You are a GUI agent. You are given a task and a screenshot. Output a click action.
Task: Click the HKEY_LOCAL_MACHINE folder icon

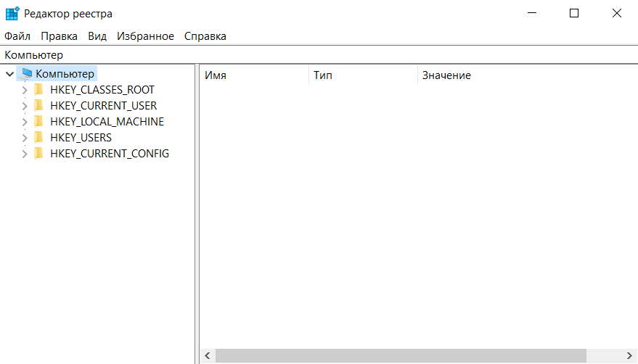39,122
